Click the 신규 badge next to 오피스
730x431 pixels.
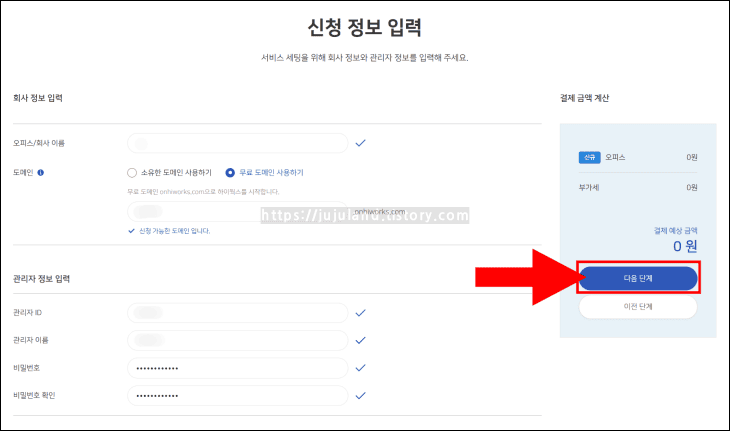(589, 157)
